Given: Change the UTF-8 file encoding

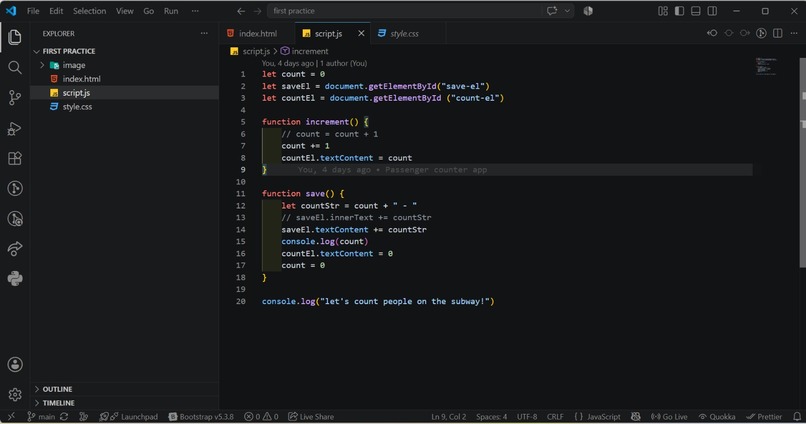Looking at the screenshot, I should pos(527,417).
